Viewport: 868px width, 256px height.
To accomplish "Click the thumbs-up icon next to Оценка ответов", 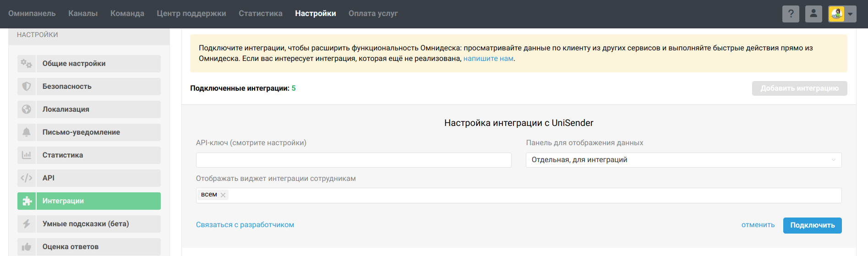I will click(27, 247).
